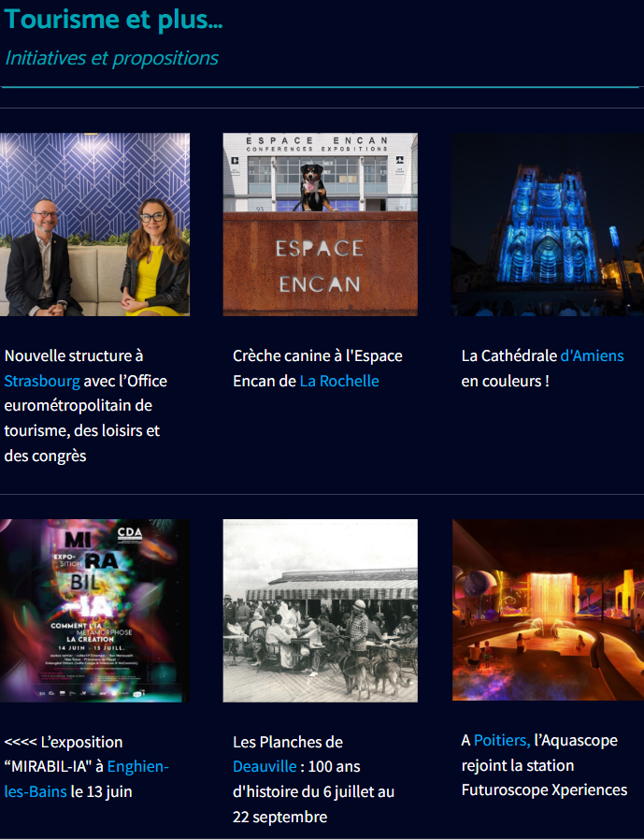Image resolution: width=644 pixels, height=840 pixels.
Task: Select text '22 septembre'
Action: point(280,817)
